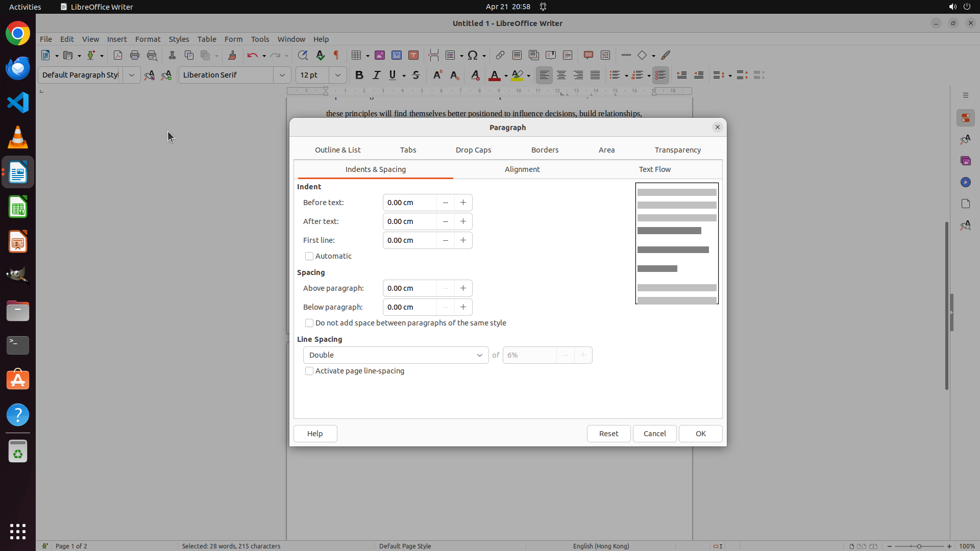The height and width of the screenshot is (551, 980).
Task: Open the Format menu
Action: [x=148, y=39]
